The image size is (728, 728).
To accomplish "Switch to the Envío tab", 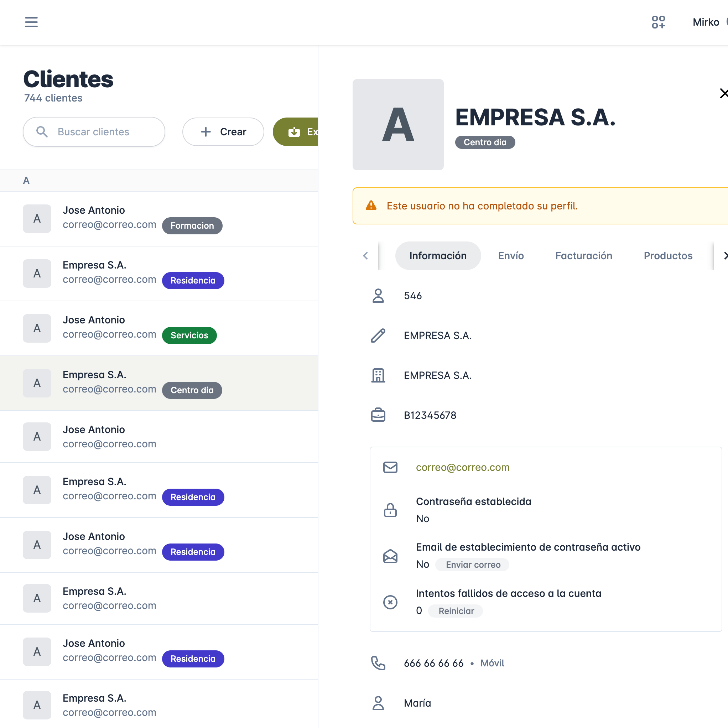I will tap(511, 256).
